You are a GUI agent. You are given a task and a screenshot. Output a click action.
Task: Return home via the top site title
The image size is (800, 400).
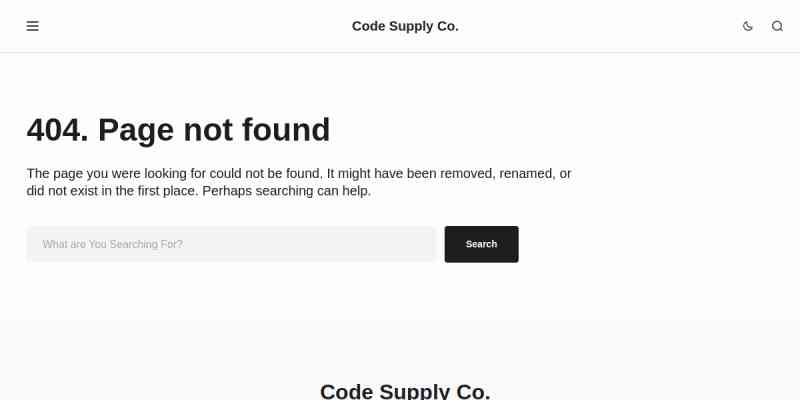point(405,26)
